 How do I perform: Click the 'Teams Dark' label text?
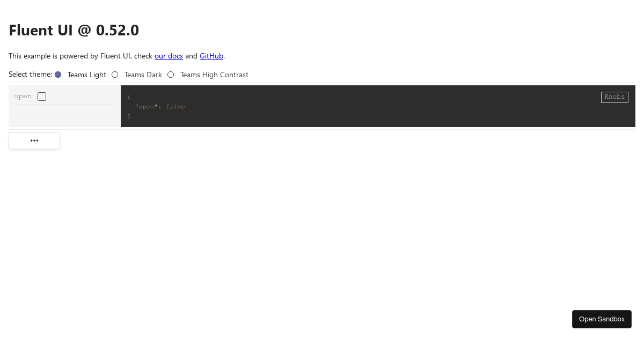coord(143,75)
